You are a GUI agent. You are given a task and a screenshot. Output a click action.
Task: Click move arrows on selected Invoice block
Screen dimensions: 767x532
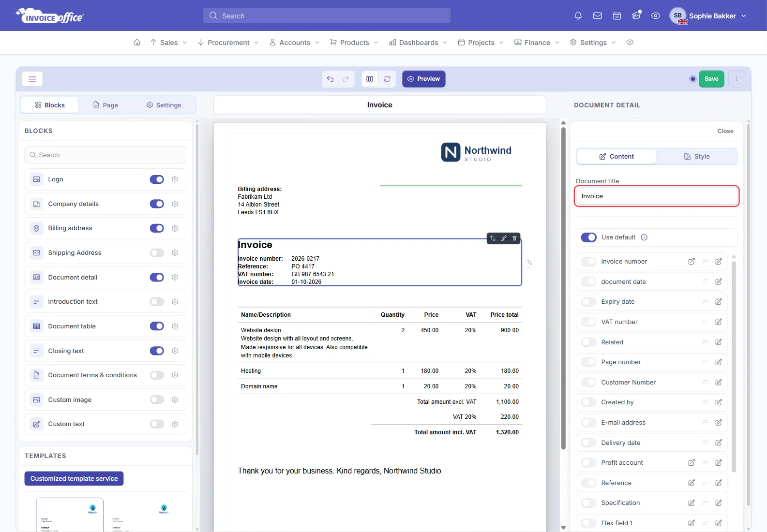(493, 238)
